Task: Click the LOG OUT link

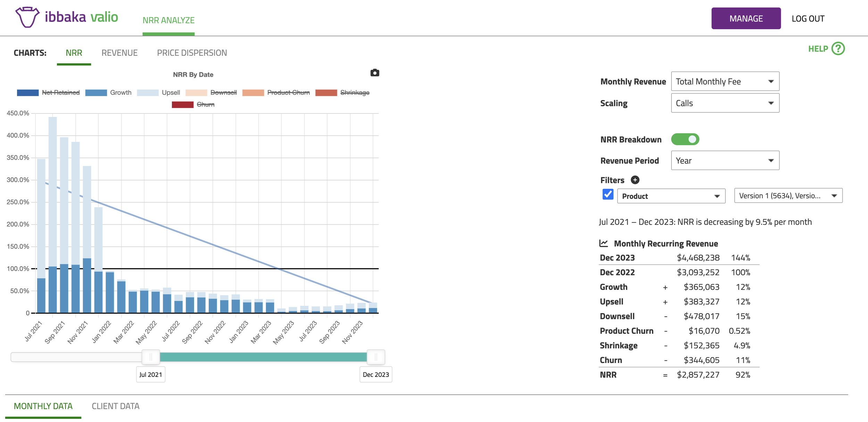Action: [808, 19]
